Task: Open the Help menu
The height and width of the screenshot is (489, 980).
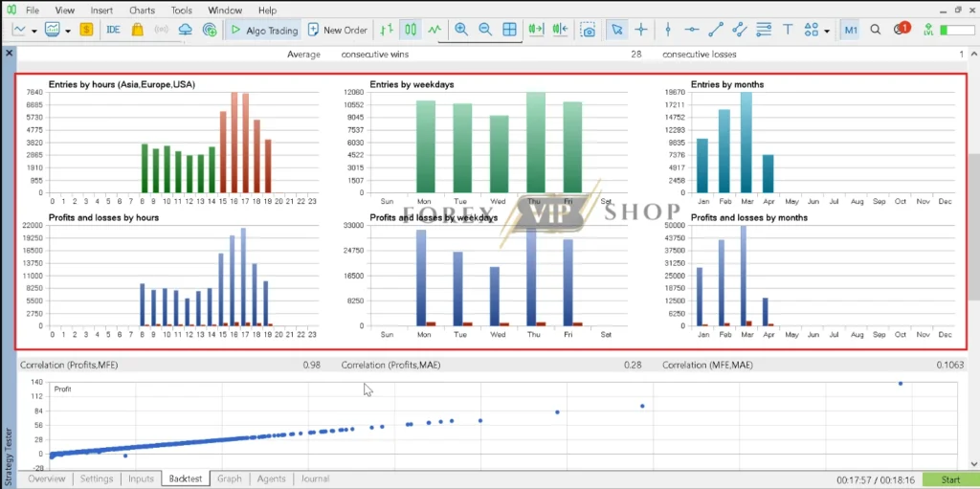Action: 267,10
